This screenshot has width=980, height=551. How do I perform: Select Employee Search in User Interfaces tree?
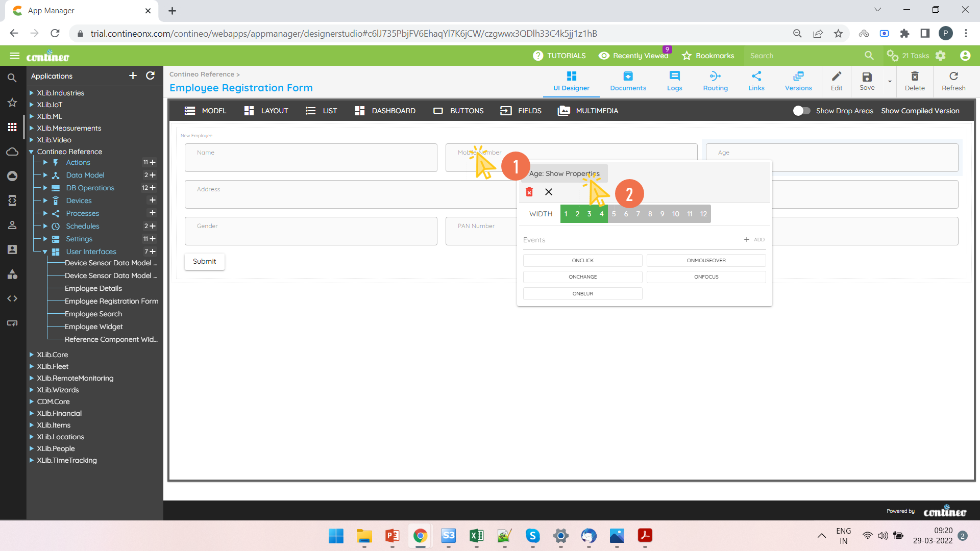93,314
